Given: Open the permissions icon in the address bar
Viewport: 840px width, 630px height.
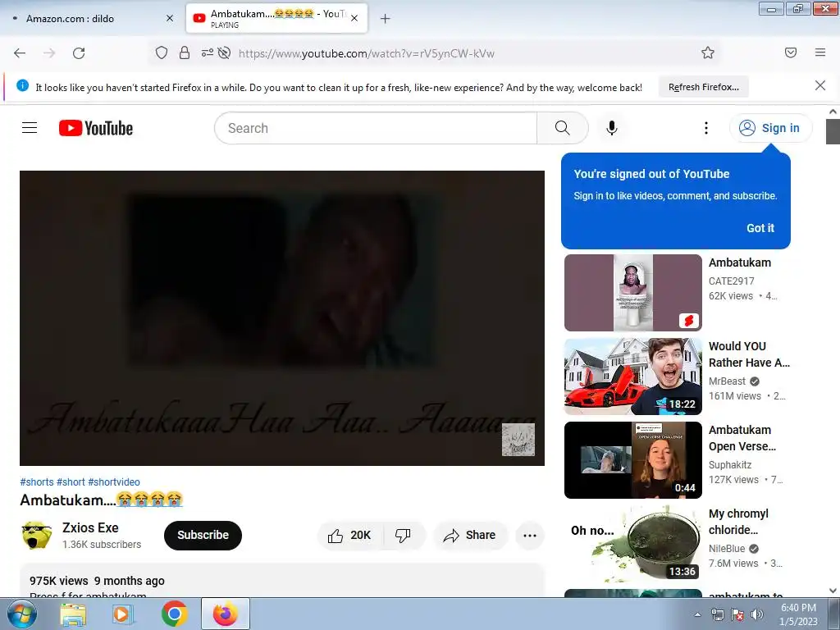Looking at the screenshot, I should (207, 52).
